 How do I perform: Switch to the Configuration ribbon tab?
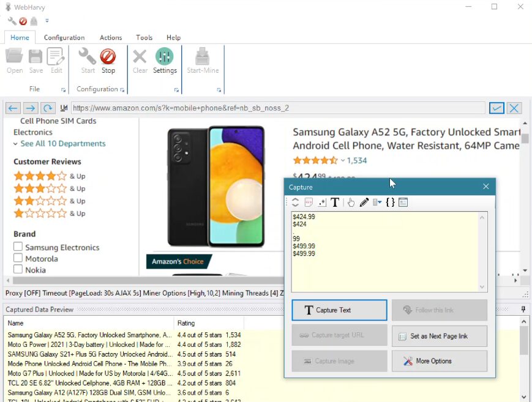click(x=64, y=37)
